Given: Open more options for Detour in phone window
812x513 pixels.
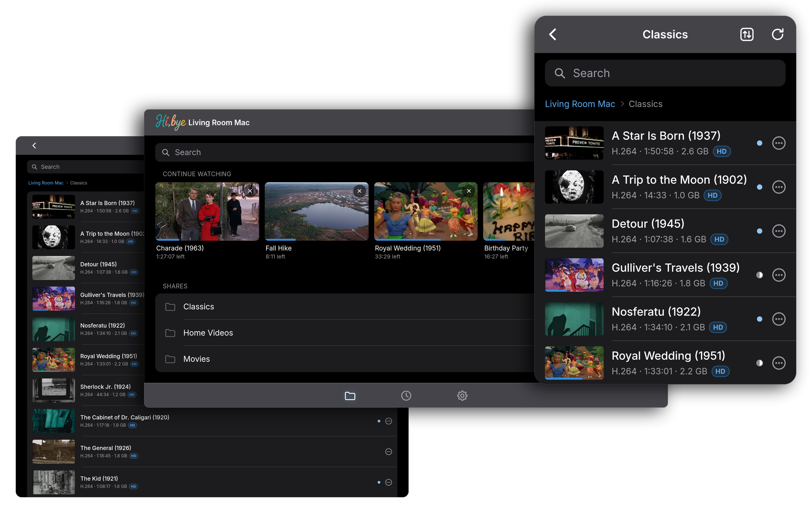Looking at the screenshot, I should pyautogui.click(x=779, y=231).
